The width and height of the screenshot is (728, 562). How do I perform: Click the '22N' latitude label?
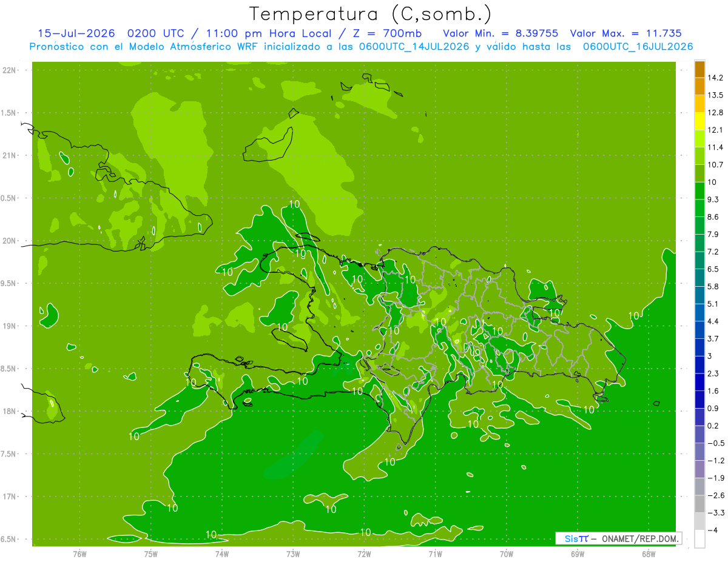pos(9,70)
